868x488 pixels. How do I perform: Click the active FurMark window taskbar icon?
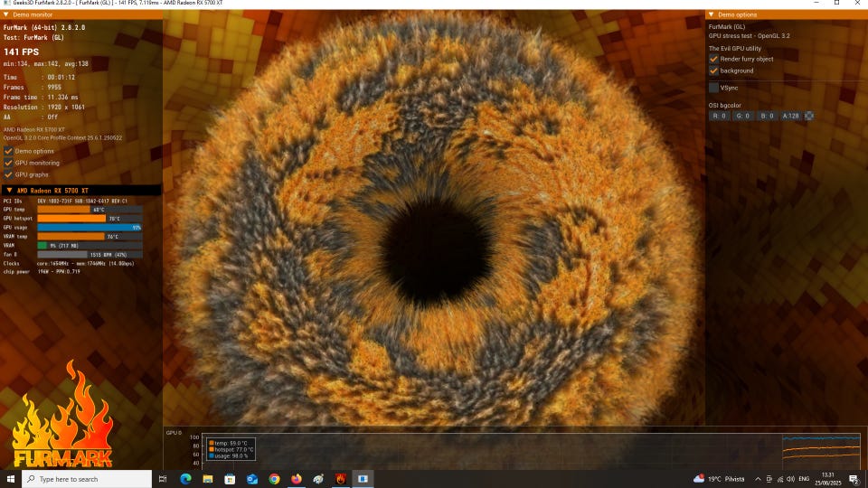coord(363,479)
